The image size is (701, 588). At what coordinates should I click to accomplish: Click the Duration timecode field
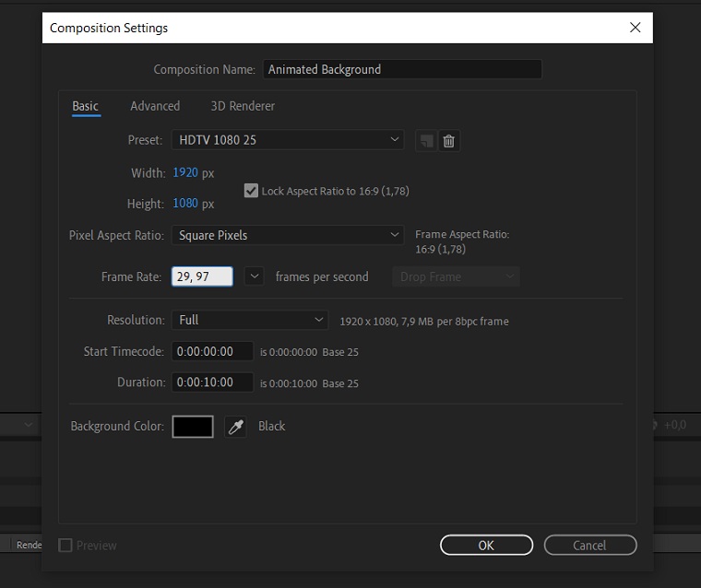pyautogui.click(x=212, y=382)
